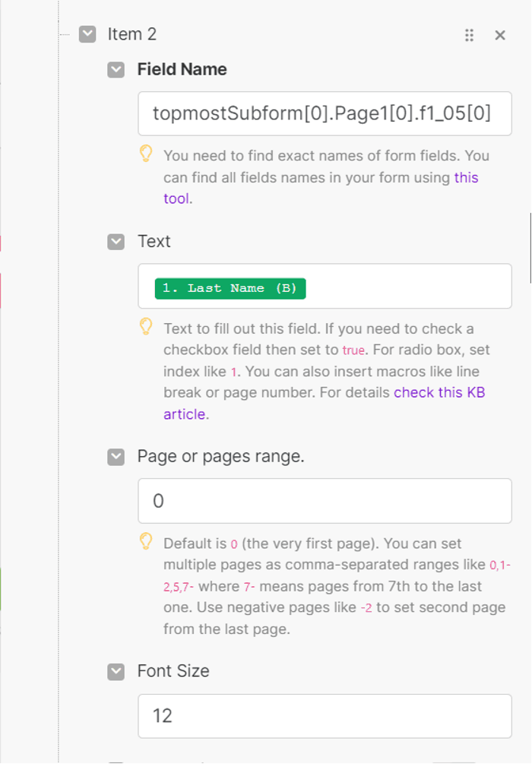Click the lightbulb hint under pages range
This screenshot has width=532, height=764.
coord(146,541)
